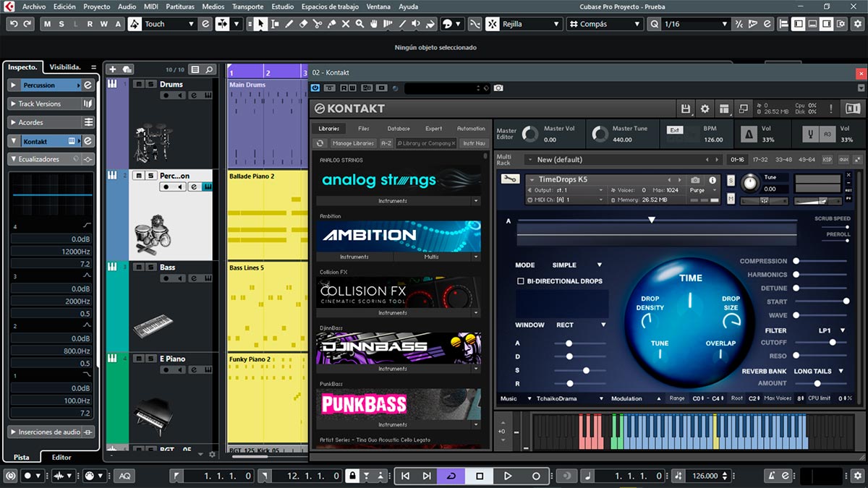Open the Transporte menu

247,7
